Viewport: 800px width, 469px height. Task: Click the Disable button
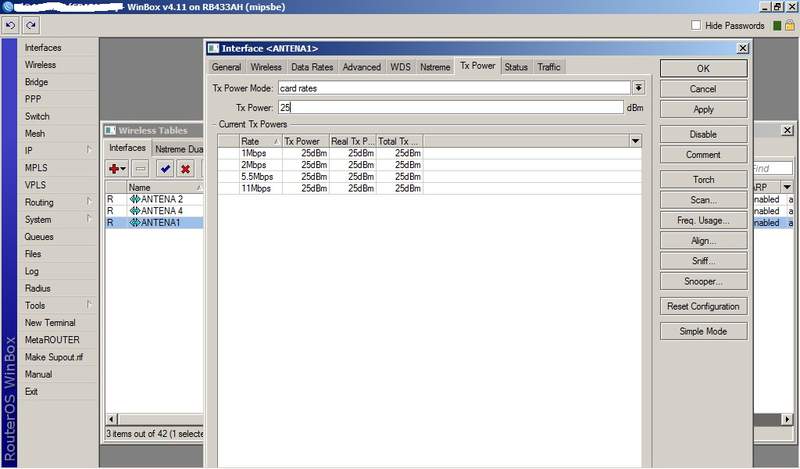[x=703, y=134]
